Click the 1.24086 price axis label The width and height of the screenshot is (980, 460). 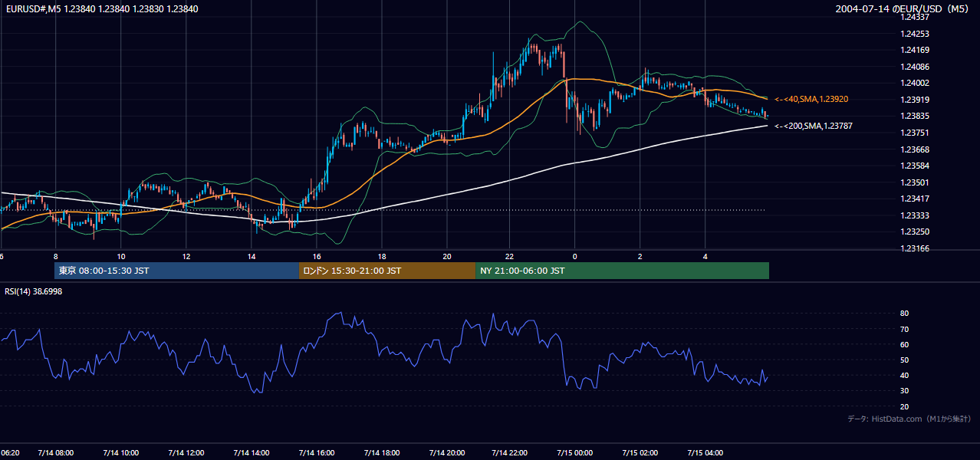click(x=915, y=67)
